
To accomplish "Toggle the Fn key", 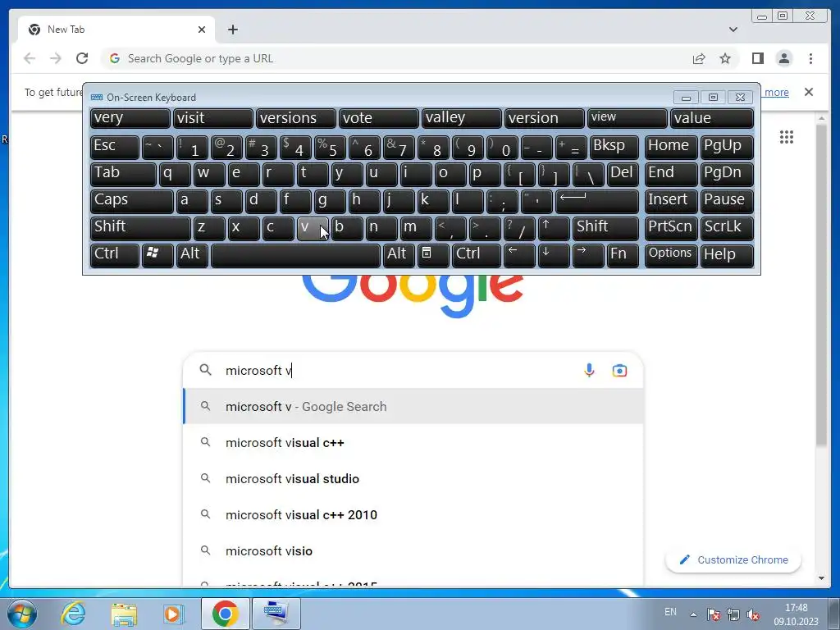I will coord(623,254).
